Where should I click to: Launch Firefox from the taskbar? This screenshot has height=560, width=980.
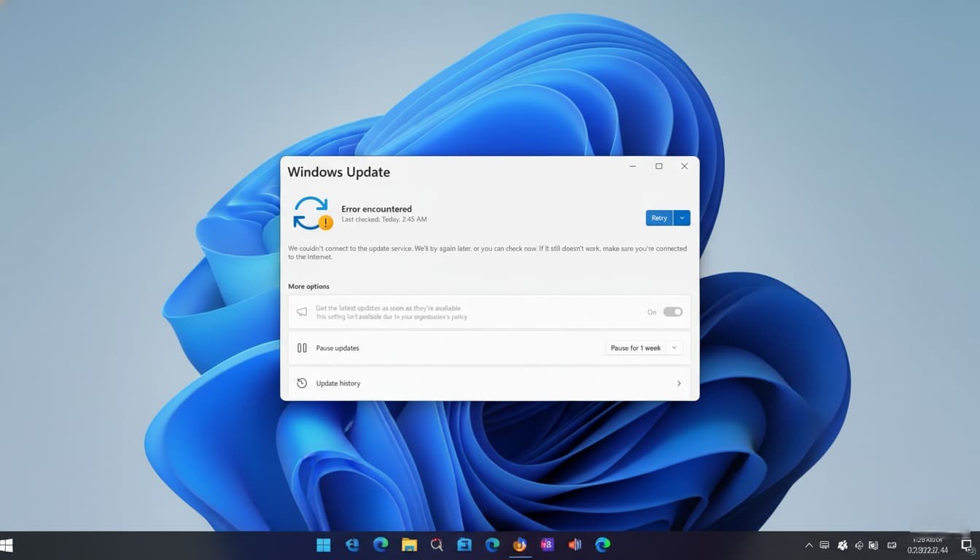(519, 545)
